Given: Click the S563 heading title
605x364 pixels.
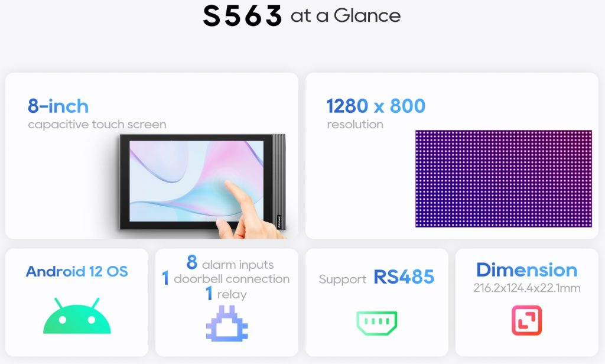Looking at the screenshot, I should 242,17.
